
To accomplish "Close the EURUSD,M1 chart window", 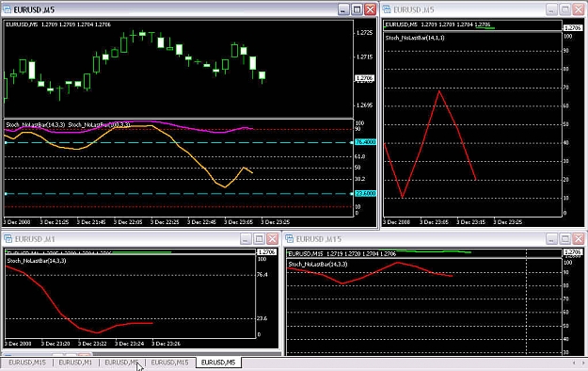I will click(x=273, y=239).
